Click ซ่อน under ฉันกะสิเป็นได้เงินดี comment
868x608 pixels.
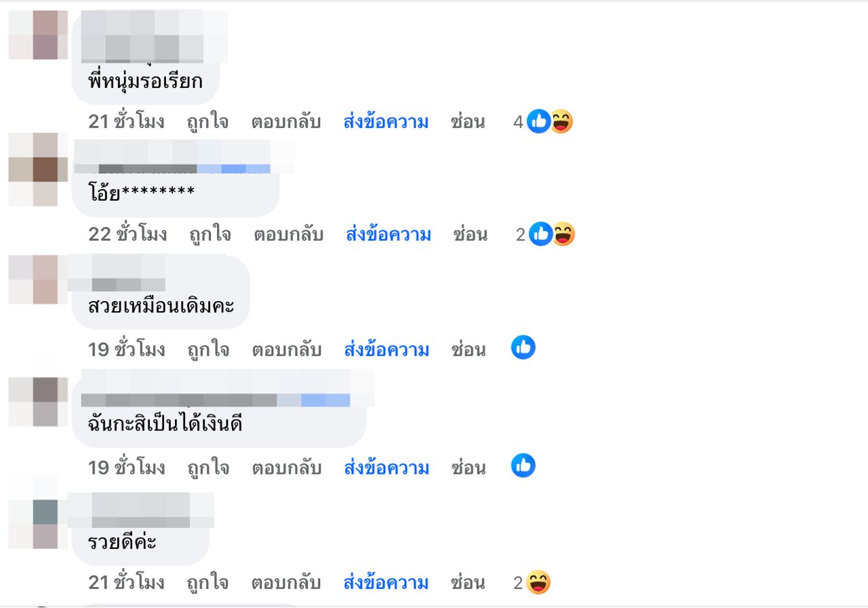pos(469,468)
